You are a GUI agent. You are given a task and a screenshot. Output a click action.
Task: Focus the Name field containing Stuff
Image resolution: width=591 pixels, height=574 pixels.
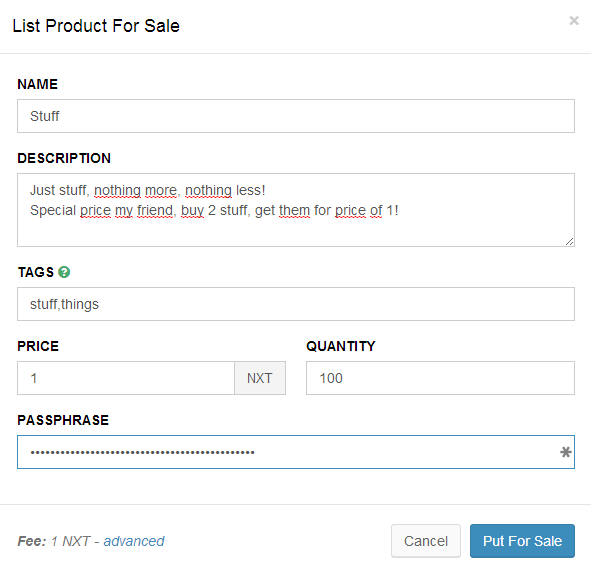pos(296,116)
